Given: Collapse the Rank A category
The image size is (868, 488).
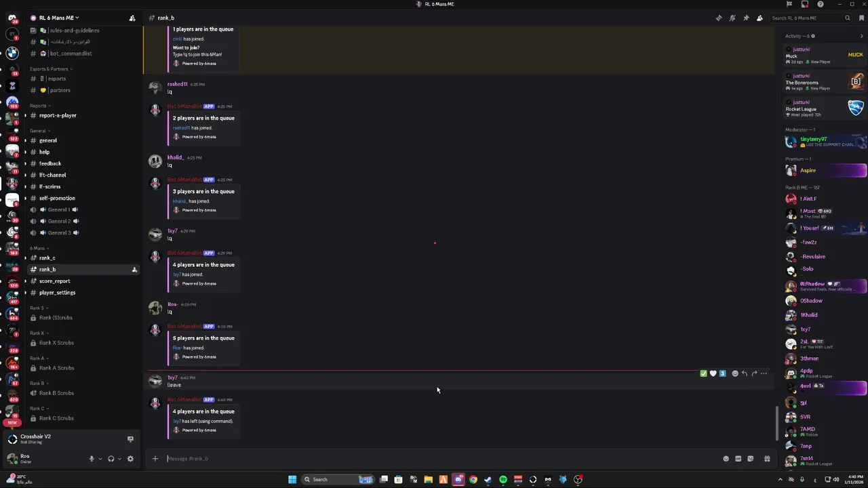Looking at the screenshot, I should pyautogui.click(x=38, y=358).
